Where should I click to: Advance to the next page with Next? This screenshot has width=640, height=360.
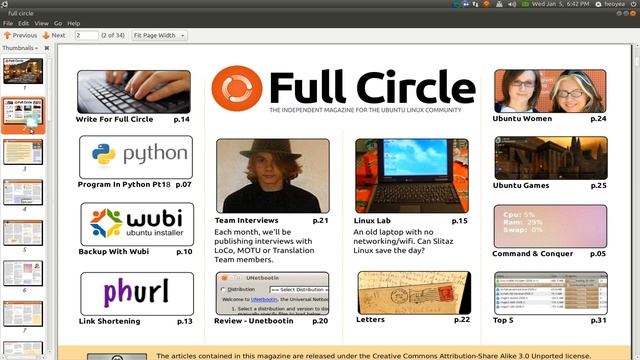click(54, 36)
